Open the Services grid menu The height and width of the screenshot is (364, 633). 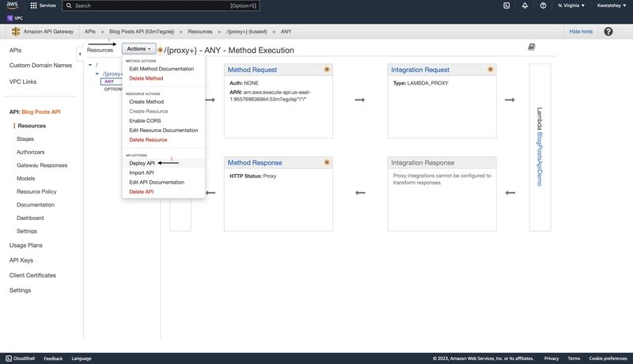coord(44,6)
